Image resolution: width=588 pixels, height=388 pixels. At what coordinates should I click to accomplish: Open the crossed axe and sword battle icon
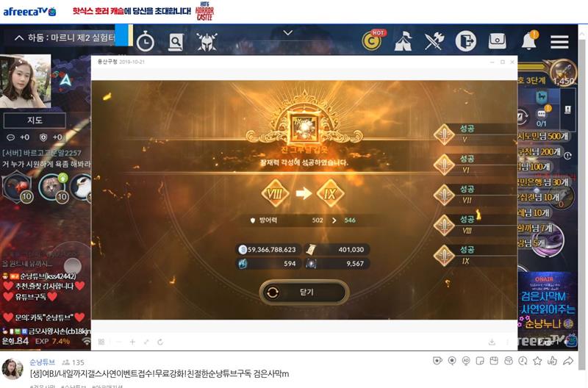coord(434,41)
